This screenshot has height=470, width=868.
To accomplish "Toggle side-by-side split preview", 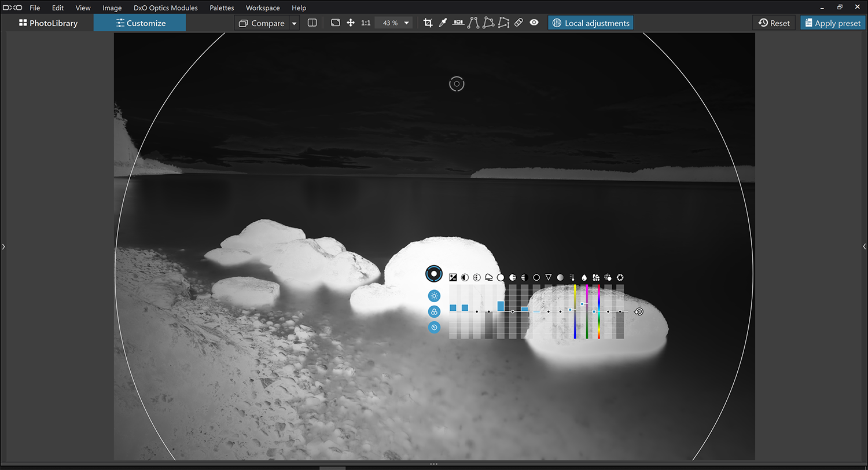I will 312,23.
